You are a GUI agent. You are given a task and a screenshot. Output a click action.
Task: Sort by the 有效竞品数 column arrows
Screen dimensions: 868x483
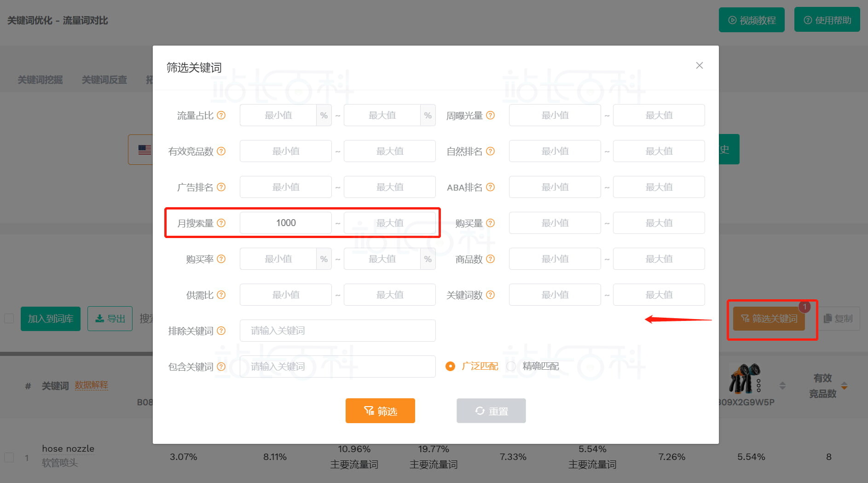coord(844,385)
